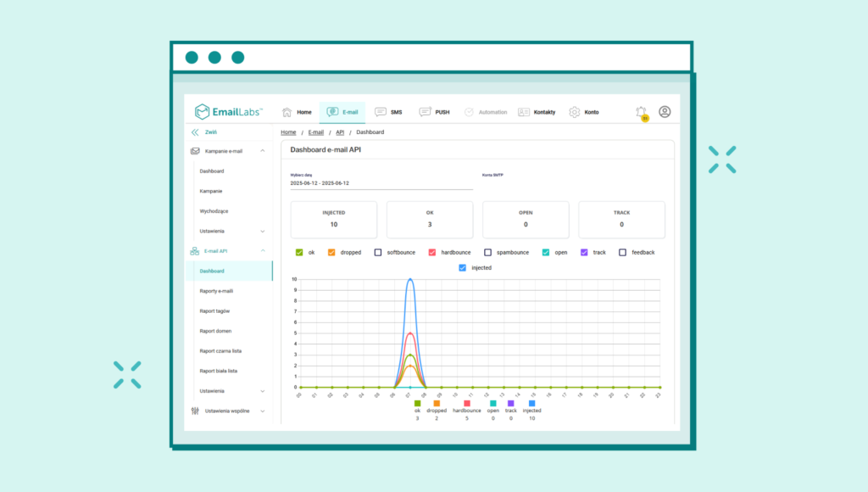Enable the softbounce checkbox

pos(377,252)
